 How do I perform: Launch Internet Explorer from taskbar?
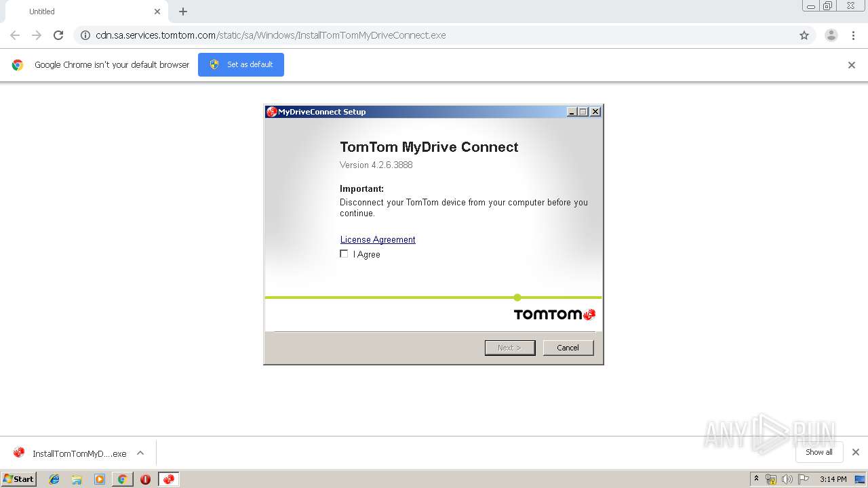[54, 479]
